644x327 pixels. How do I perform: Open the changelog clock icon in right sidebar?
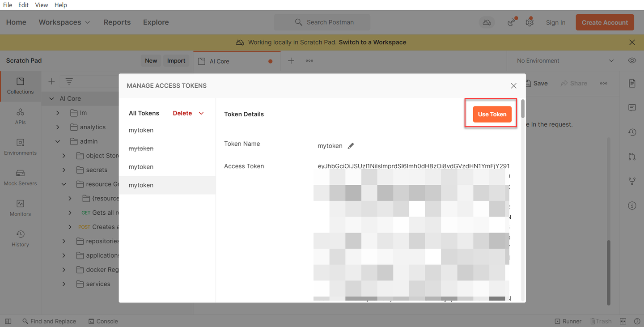click(x=632, y=132)
